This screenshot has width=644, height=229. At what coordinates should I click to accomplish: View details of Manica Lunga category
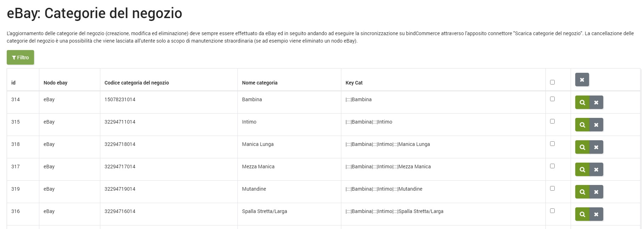pyautogui.click(x=582, y=147)
